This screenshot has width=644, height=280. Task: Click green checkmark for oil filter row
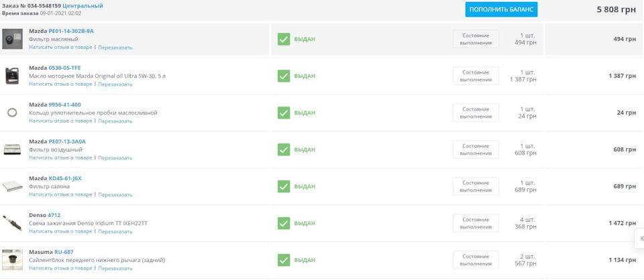[284, 40]
